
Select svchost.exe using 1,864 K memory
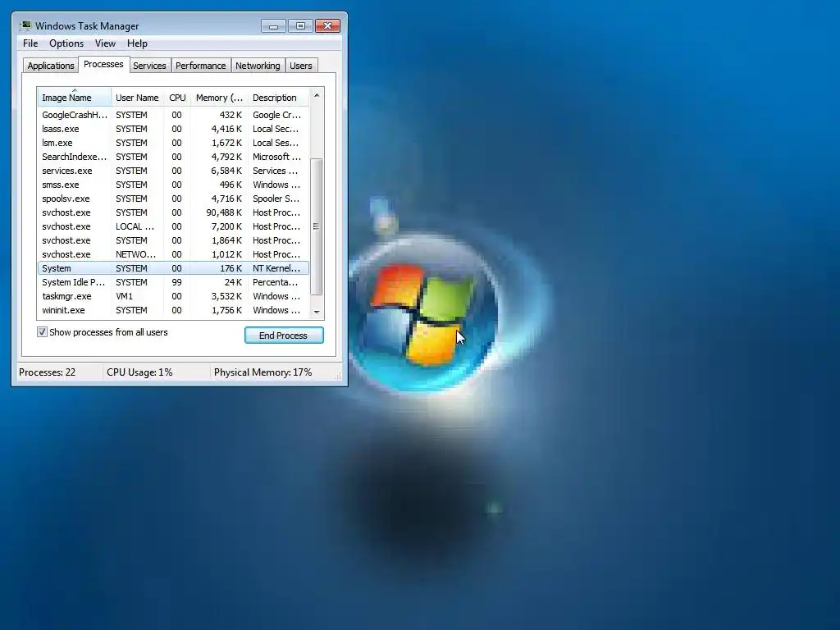pyautogui.click(x=173, y=240)
